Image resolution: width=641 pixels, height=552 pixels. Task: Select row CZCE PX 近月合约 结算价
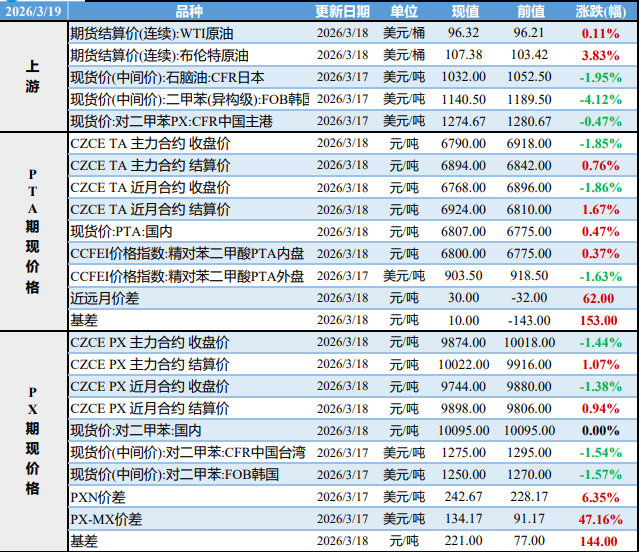353,408
